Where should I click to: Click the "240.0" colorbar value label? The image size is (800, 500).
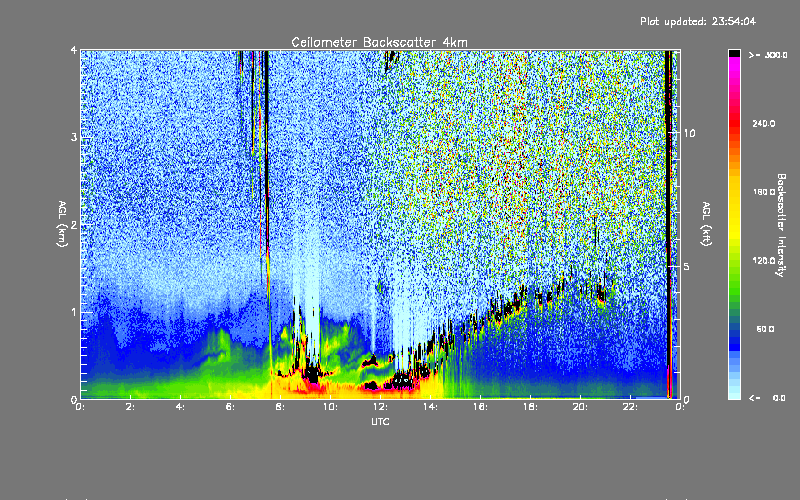(x=764, y=123)
